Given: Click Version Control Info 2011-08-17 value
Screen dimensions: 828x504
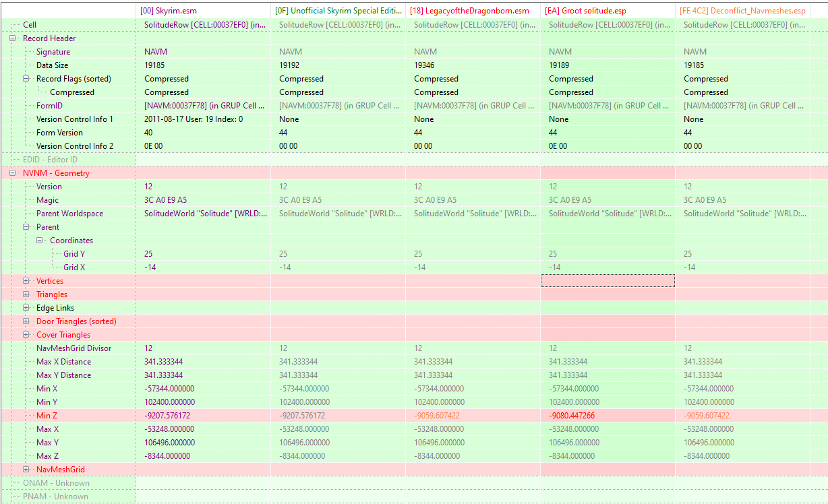Looking at the screenshot, I should pos(194,119).
